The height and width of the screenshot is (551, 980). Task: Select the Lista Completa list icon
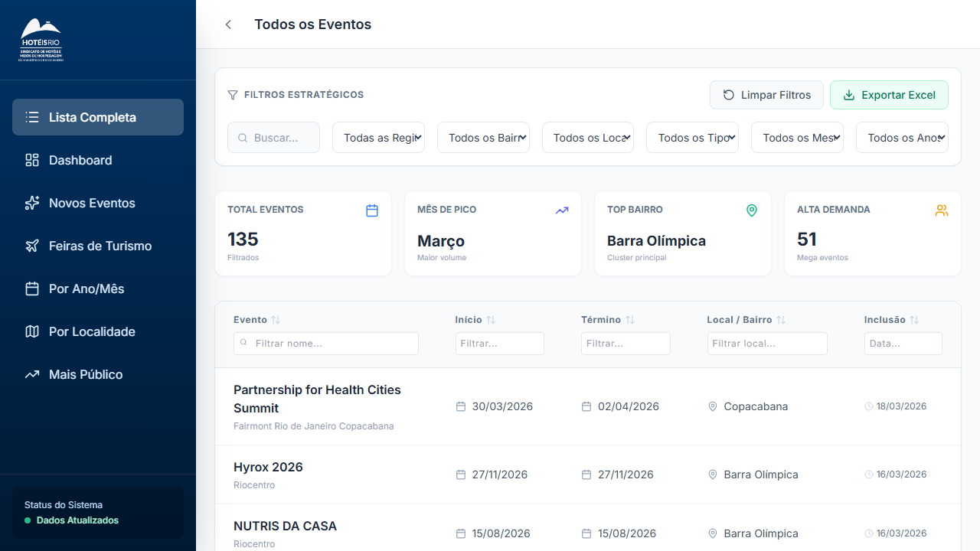click(31, 117)
